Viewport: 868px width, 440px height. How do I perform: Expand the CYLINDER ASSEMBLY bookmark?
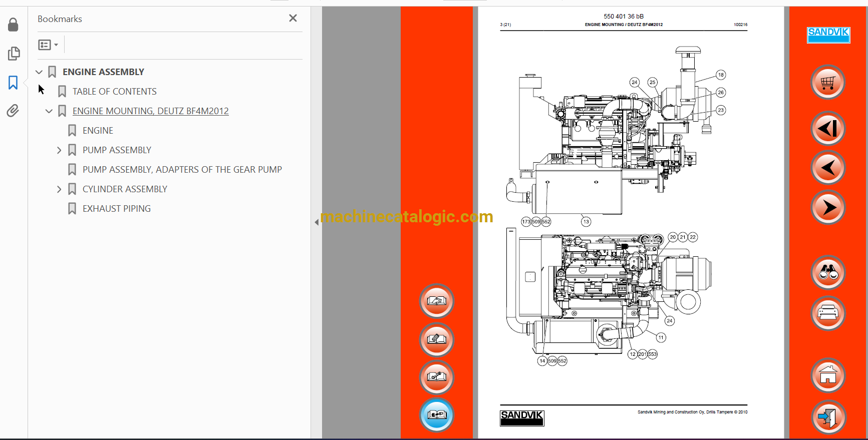pos(59,189)
